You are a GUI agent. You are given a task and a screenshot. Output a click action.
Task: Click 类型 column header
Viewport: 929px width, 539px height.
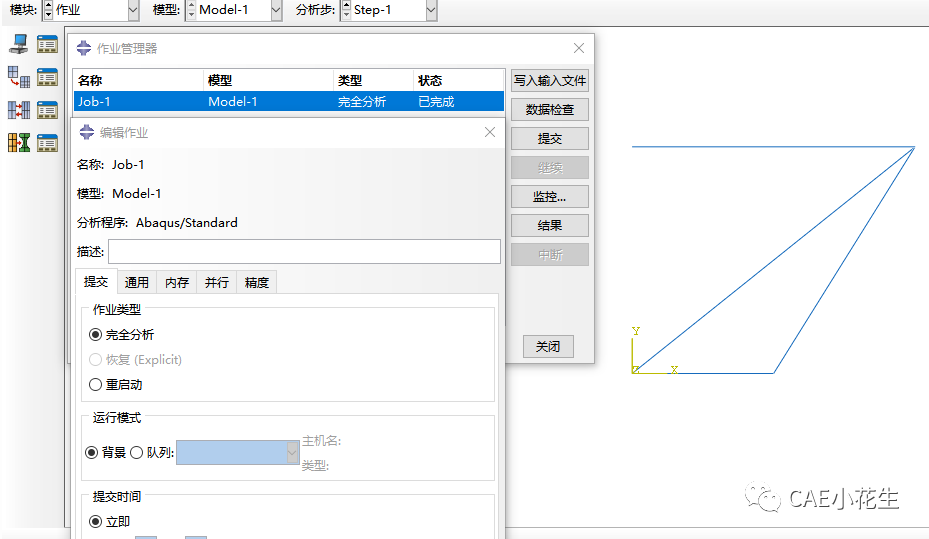[373, 81]
